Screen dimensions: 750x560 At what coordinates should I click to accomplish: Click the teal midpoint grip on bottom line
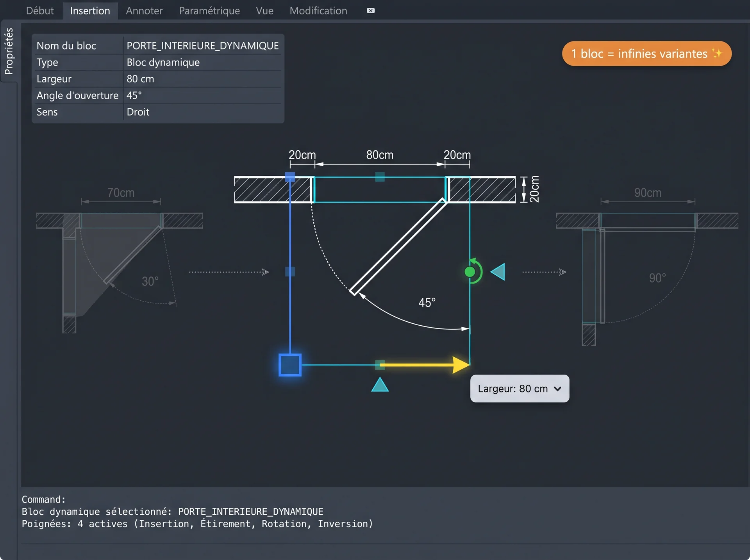point(380,365)
